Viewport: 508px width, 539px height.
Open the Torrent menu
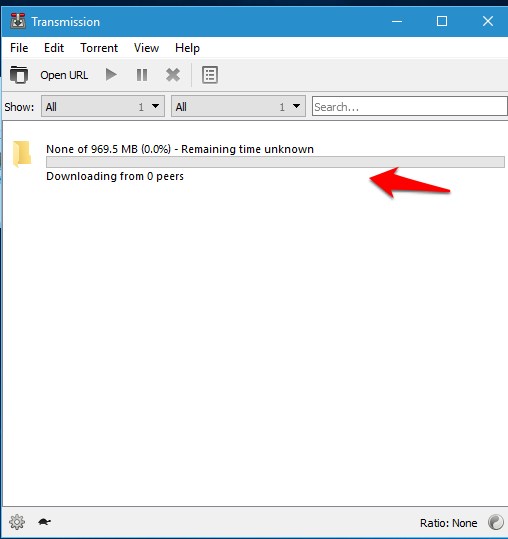[x=99, y=48]
